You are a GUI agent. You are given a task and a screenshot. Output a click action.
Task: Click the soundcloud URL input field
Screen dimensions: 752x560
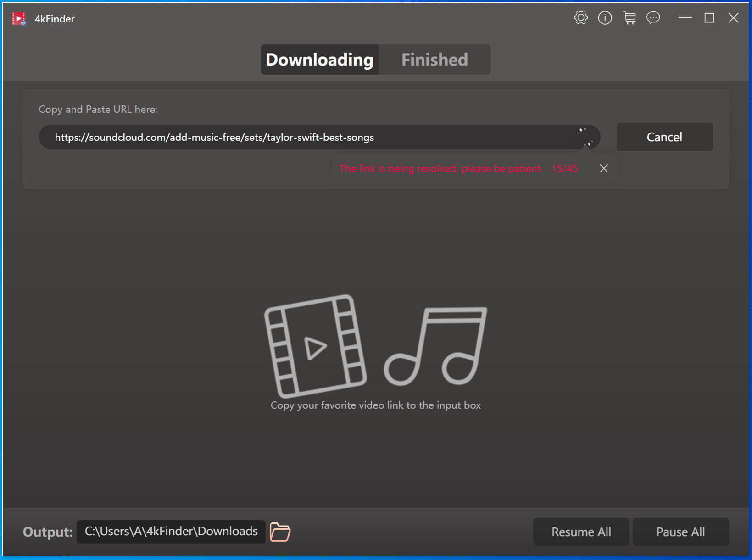click(303, 137)
